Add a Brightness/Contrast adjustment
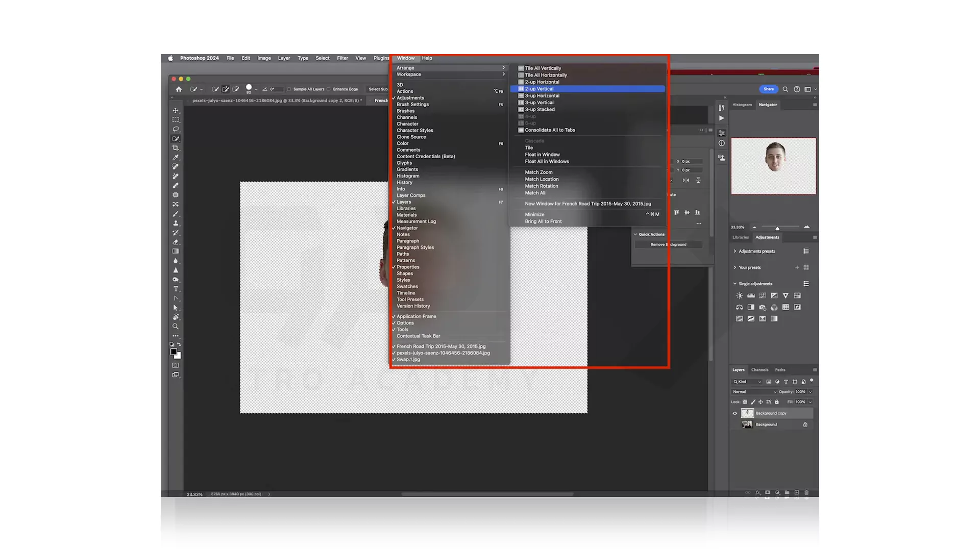980x551 pixels. coord(739,295)
